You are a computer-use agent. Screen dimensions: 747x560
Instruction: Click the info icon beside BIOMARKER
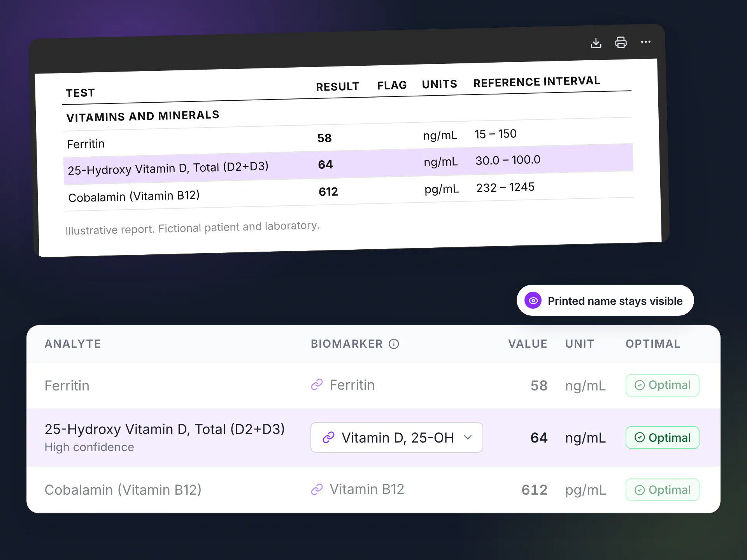[394, 344]
